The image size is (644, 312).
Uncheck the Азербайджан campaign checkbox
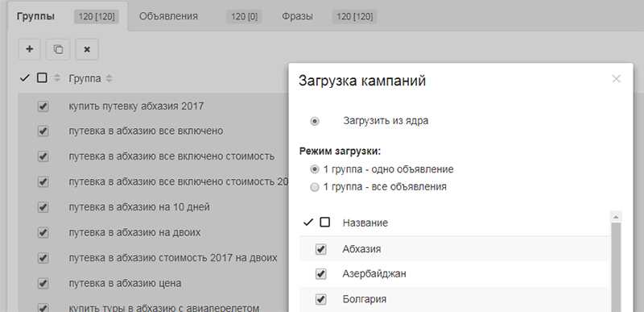(x=320, y=274)
